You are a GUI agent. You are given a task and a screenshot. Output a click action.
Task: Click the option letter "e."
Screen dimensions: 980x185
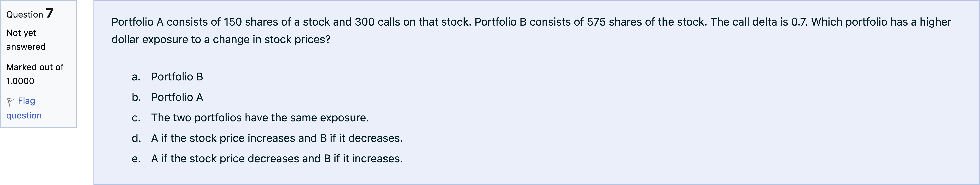[x=136, y=159]
